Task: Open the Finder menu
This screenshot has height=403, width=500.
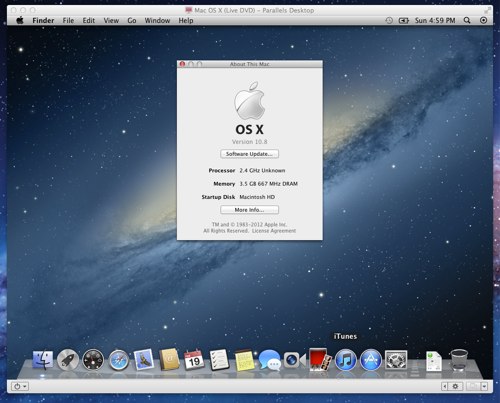Action: pyautogui.click(x=43, y=21)
